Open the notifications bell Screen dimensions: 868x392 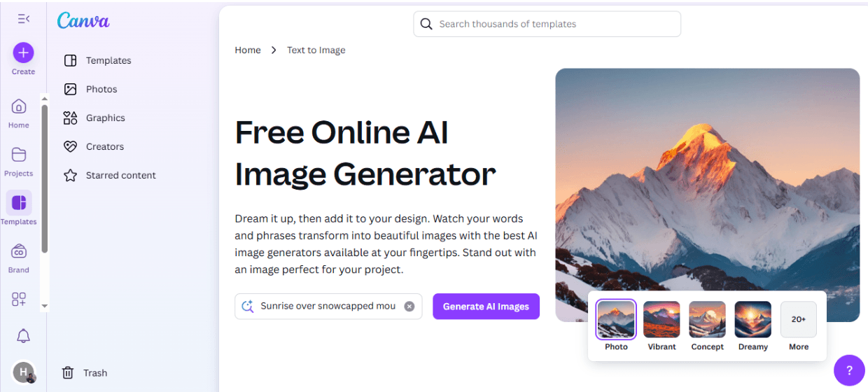[23, 337]
